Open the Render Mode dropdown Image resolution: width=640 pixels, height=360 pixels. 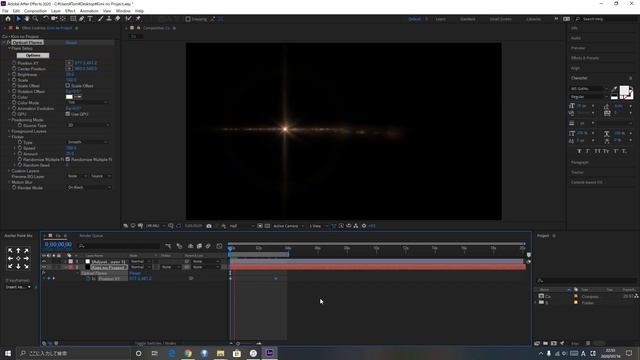(89, 188)
